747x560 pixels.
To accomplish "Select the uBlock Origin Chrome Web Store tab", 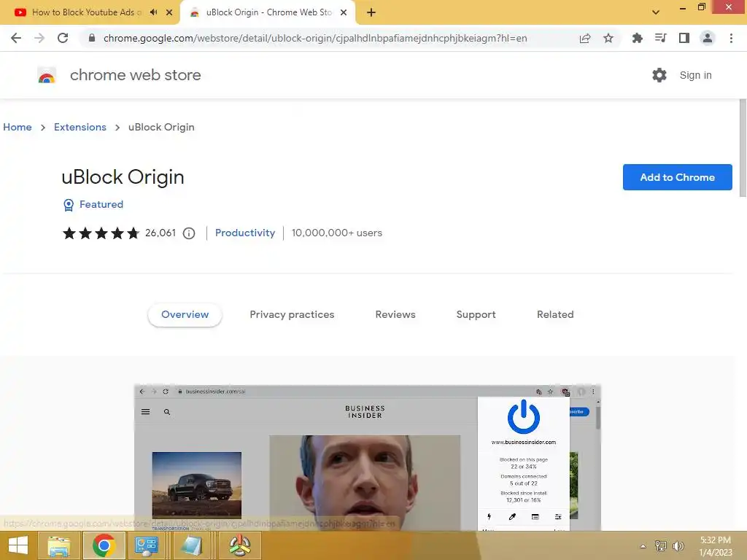I will click(x=268, y=12).
